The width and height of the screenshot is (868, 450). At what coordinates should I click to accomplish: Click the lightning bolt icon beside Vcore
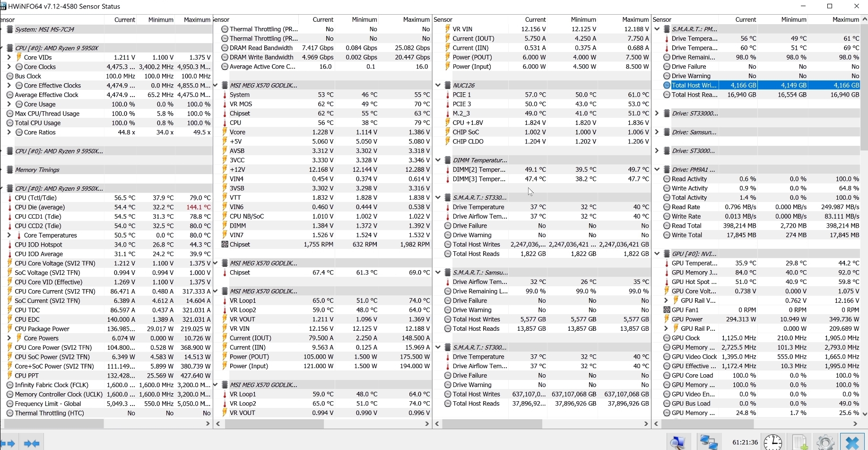(x=225, y=132)
